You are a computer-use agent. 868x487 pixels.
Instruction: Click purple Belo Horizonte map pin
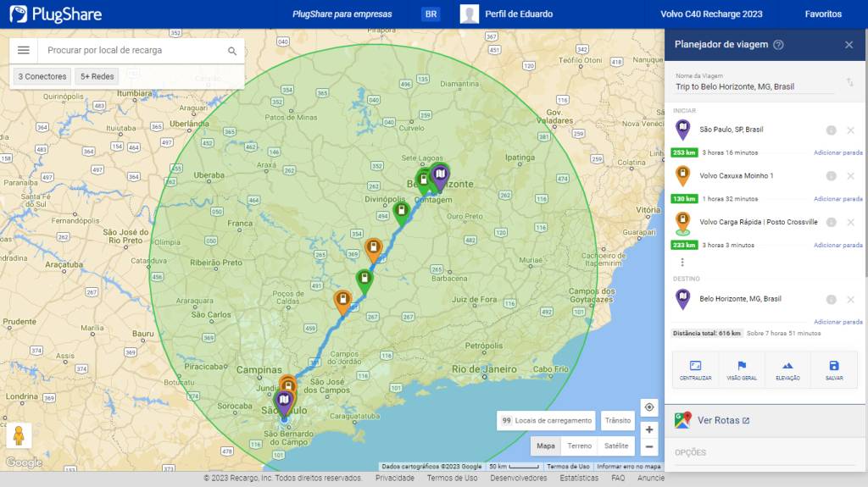point(440,177)
